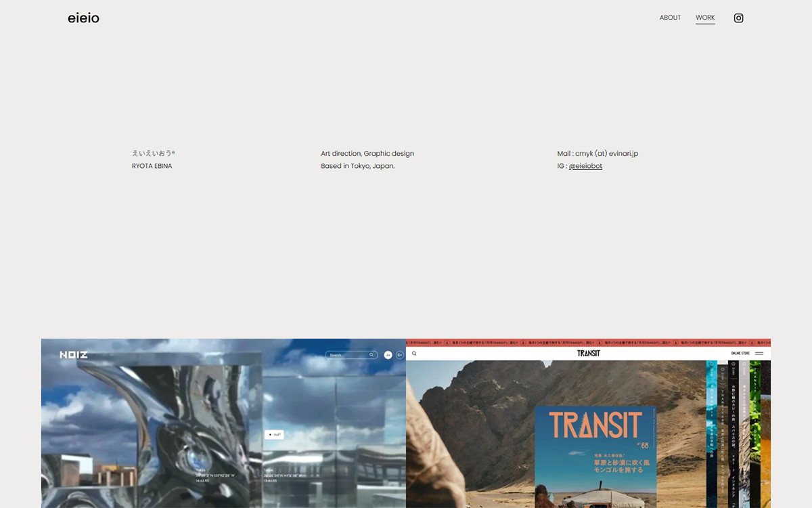The image size is (812, 508).
Task: Click the TRANSIT search magnifier icon
Action: point(414,354)
